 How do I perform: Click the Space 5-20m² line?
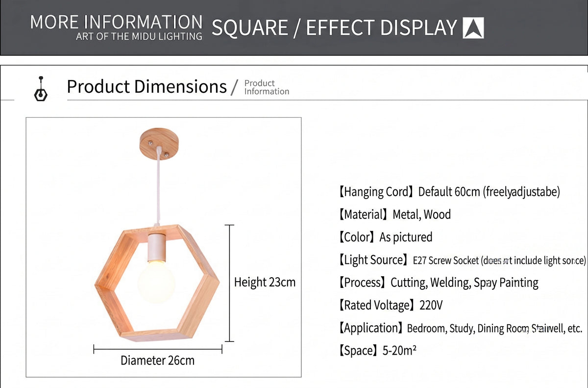[x=377, y=351]
